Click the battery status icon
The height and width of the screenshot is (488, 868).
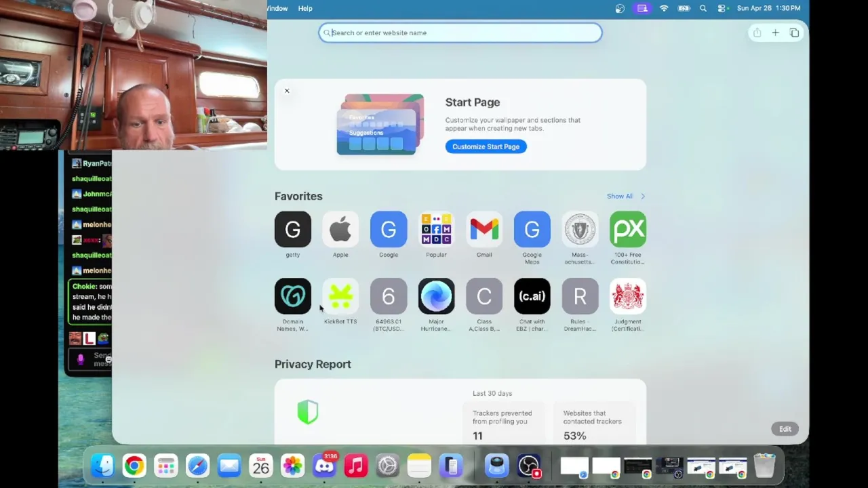coord(684,8)
